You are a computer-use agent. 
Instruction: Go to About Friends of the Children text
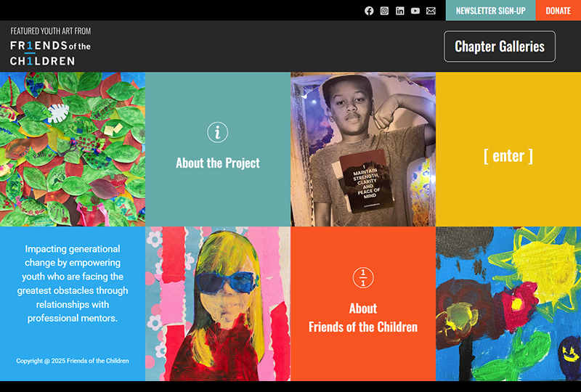363,318
